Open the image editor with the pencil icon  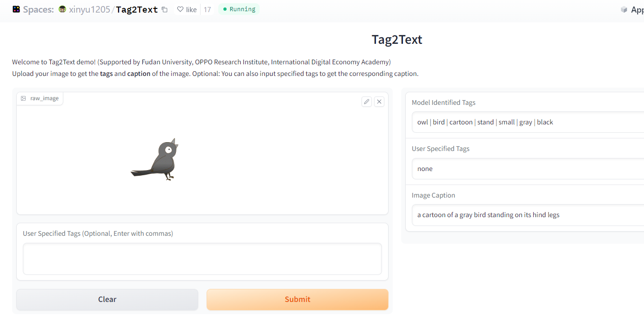click(x=366, y=101)
